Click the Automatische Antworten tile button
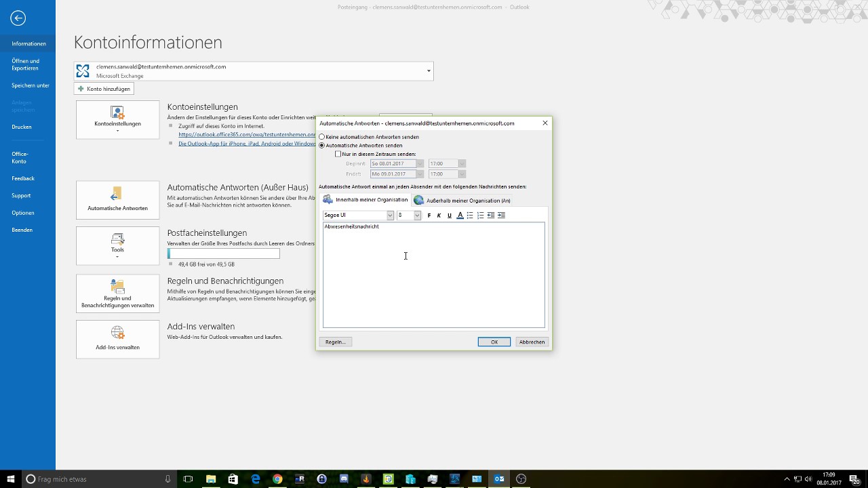868x488 pixels. click(118, 200)
